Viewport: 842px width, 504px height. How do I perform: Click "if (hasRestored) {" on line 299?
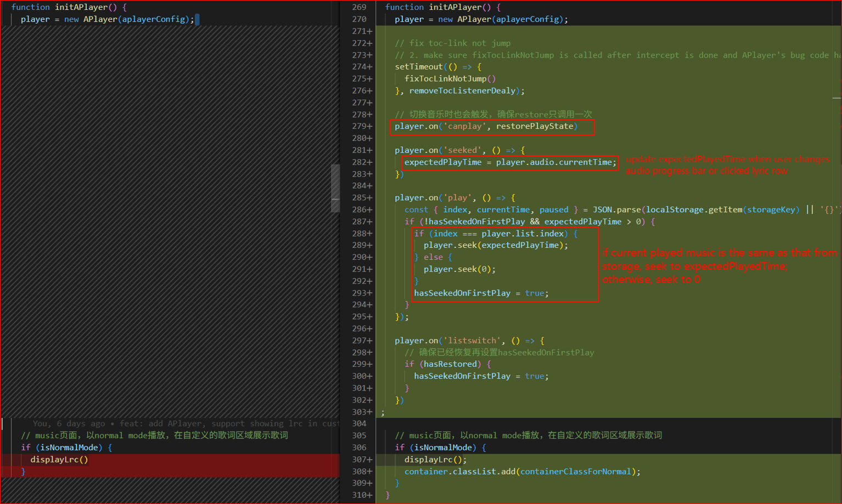(x=448, y=365)
